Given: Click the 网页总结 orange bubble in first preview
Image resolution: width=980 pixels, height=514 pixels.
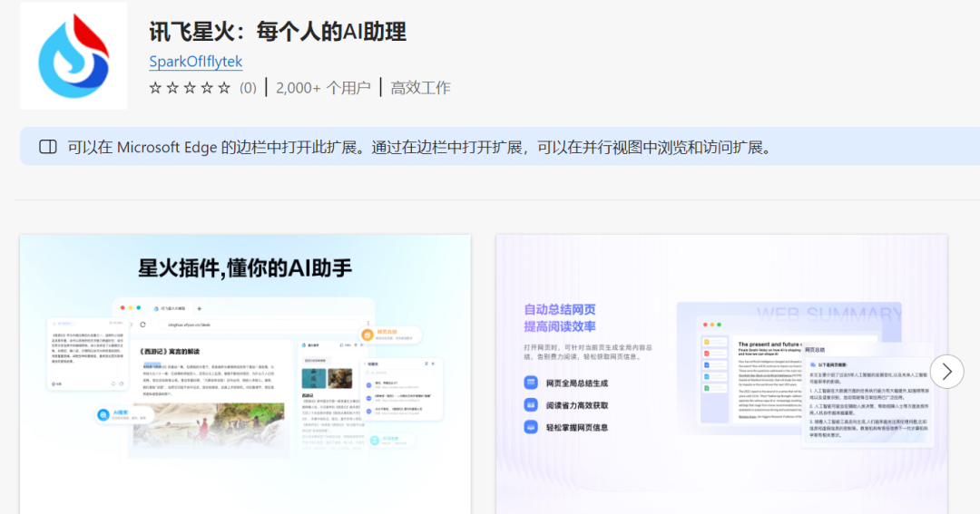Looking at the screenshot, I should (x=390, y=335).
